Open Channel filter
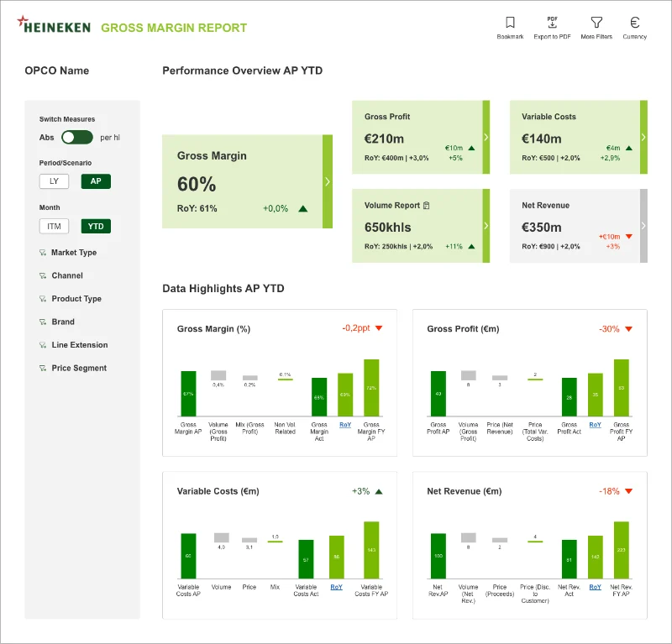The width and height of the screenshot is (672, 644). (x=67, y=276)
